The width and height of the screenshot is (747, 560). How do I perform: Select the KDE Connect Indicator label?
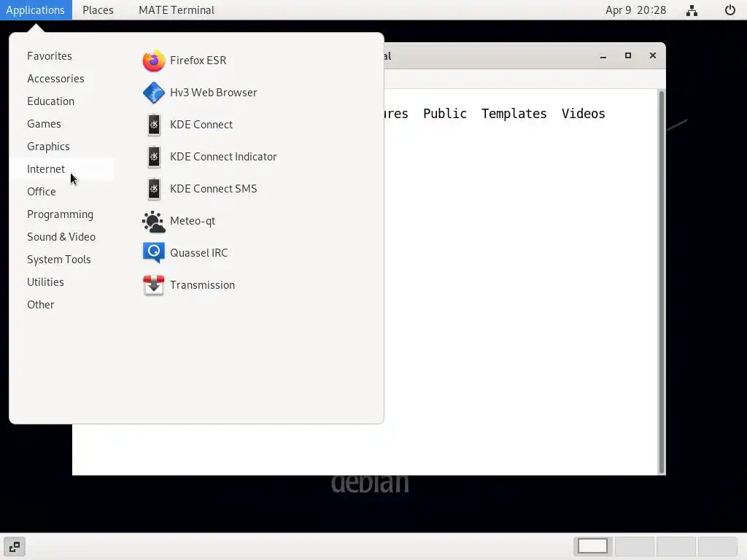[x=223, y=157]
